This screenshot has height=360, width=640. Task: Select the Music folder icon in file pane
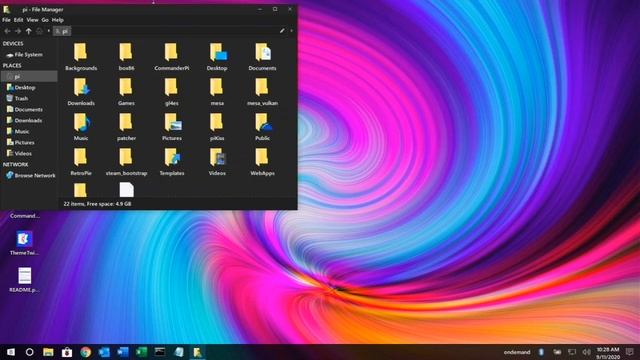point(81,122)
